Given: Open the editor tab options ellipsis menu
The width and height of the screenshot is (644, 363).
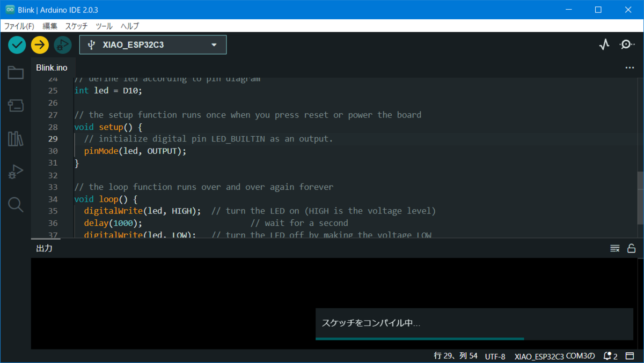Looking at the screenshot, I should pyautogui.click(x=630, y=68).
